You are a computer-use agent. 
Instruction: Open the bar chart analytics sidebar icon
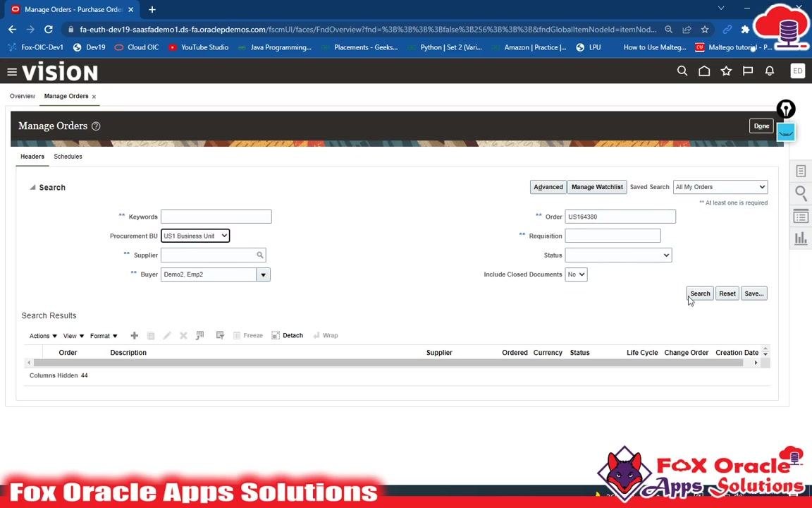click(x=801, y=238)
